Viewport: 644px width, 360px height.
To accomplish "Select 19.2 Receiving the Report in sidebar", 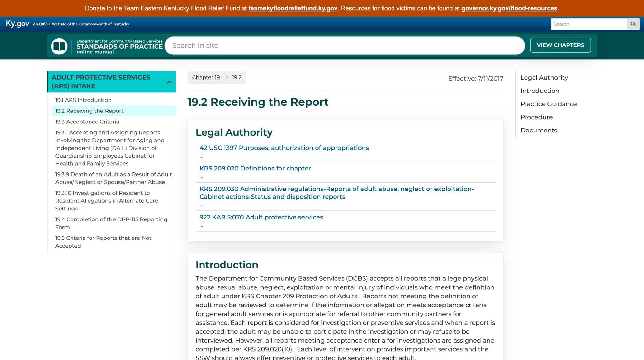I will coord(113,111).
